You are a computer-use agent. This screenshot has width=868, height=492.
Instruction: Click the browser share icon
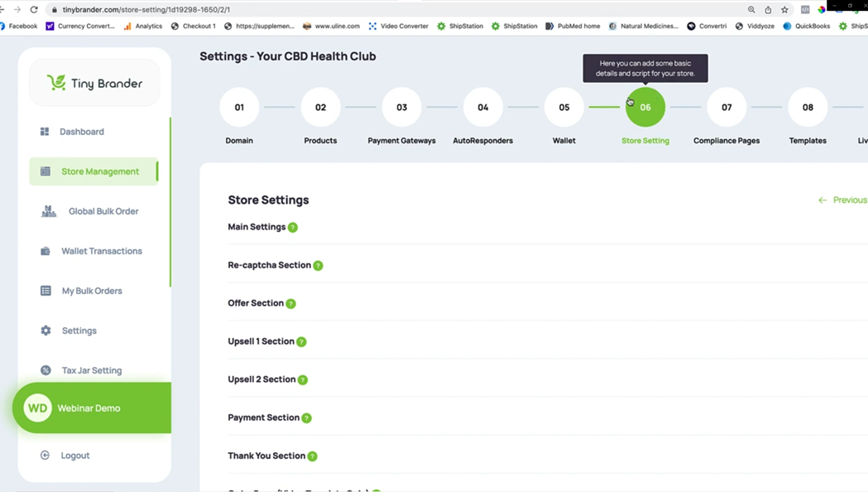(768, 9)
